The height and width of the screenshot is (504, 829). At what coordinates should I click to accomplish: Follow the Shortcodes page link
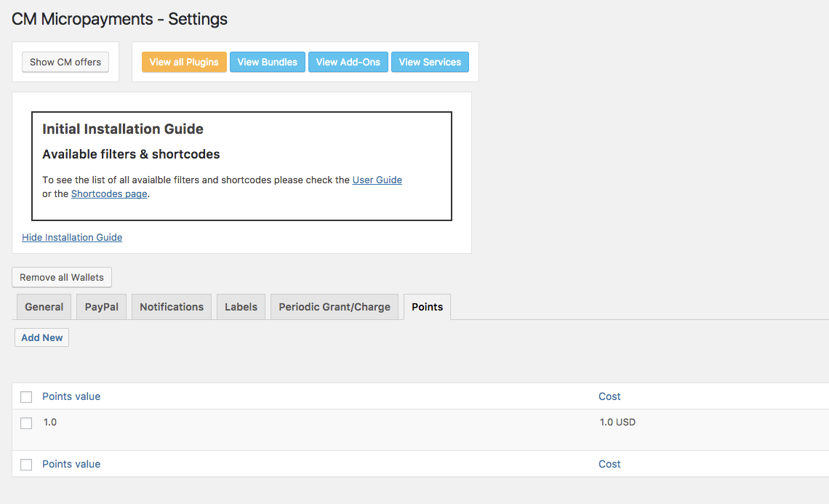click(109, 194)
